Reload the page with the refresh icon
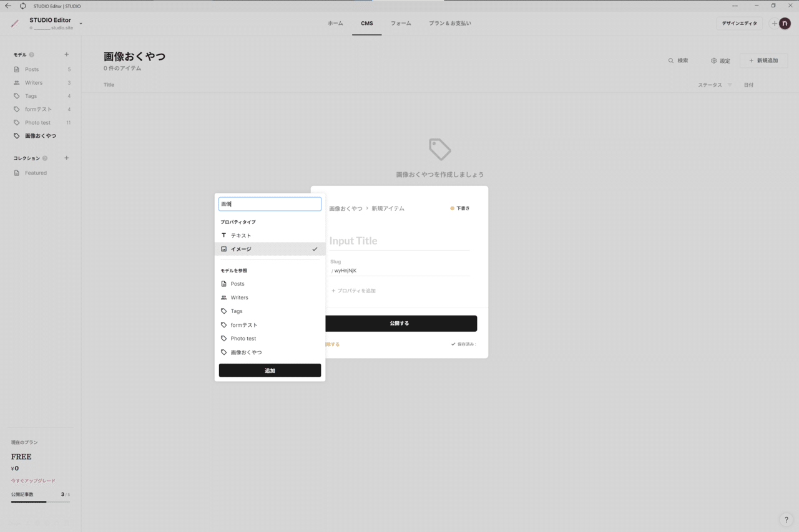Viewport: 799px width, 532px height. [23, 6]
